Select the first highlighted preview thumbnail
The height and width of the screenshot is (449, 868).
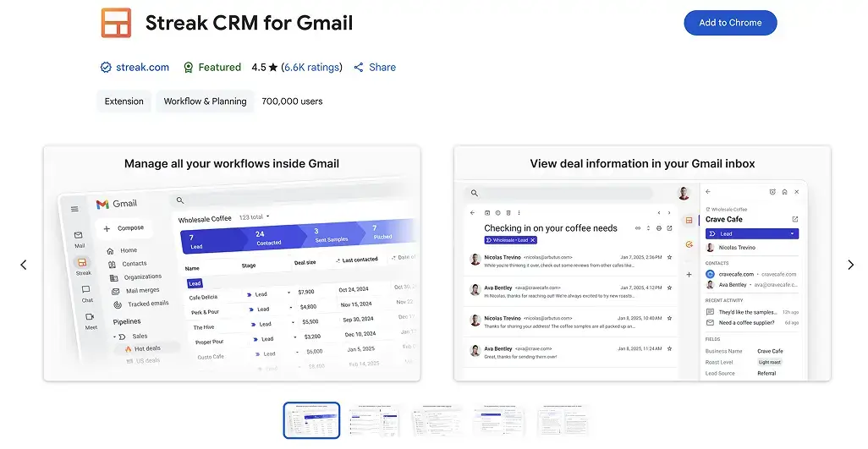[311, 420]
